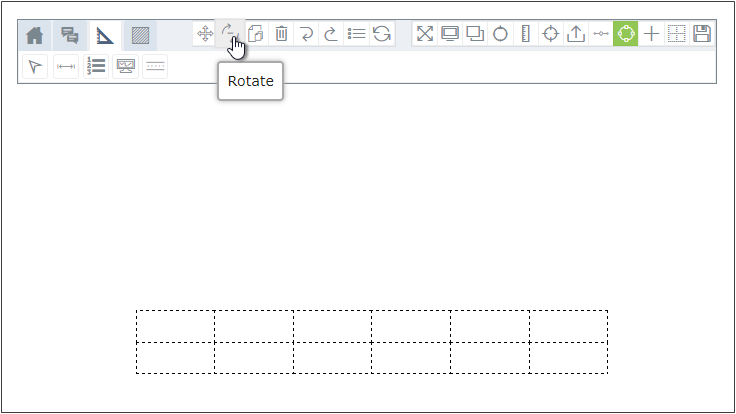Click the crosshair target icon
This screenshot has width=736, height=414.
[551, 34]
